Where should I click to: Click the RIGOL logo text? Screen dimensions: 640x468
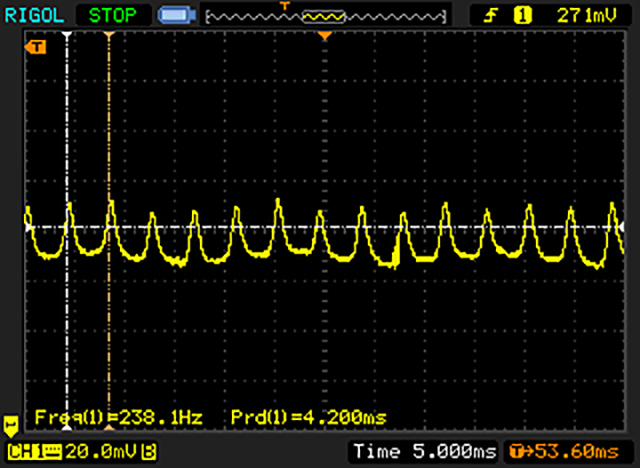click(34, 16)
